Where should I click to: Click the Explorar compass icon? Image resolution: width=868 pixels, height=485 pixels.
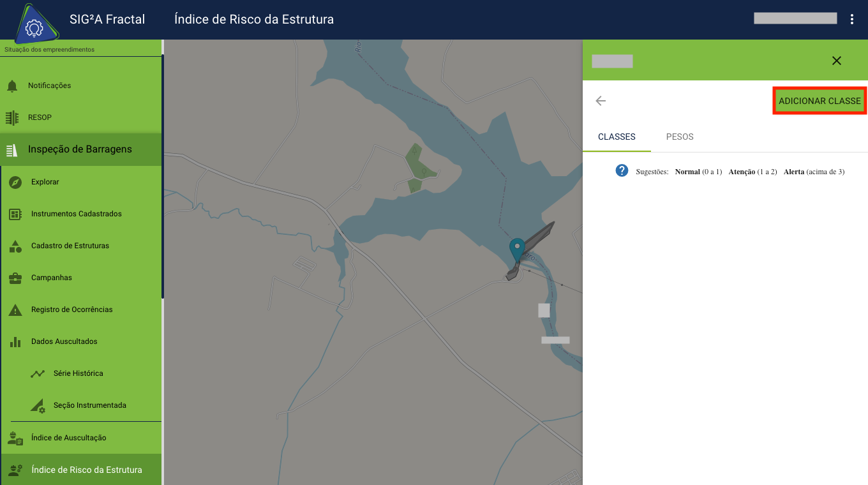16,183
